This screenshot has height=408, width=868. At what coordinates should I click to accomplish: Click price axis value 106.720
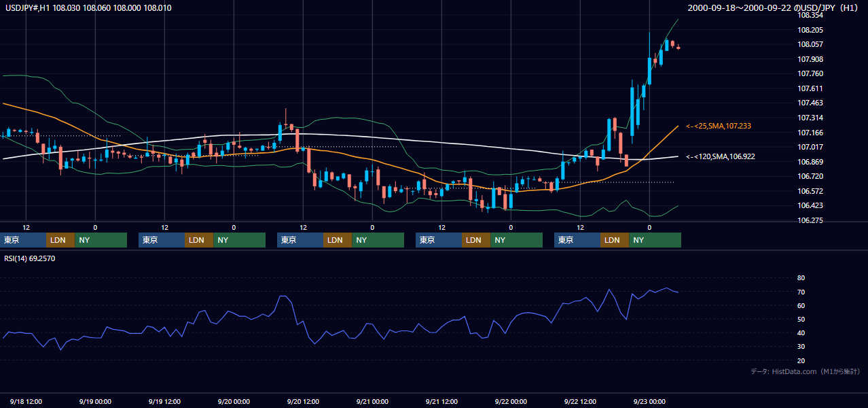click(811, 176)
